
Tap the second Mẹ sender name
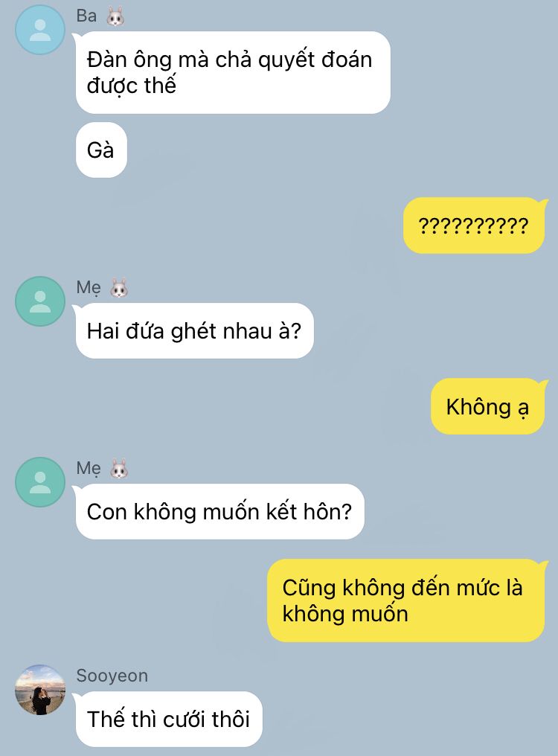89,469
